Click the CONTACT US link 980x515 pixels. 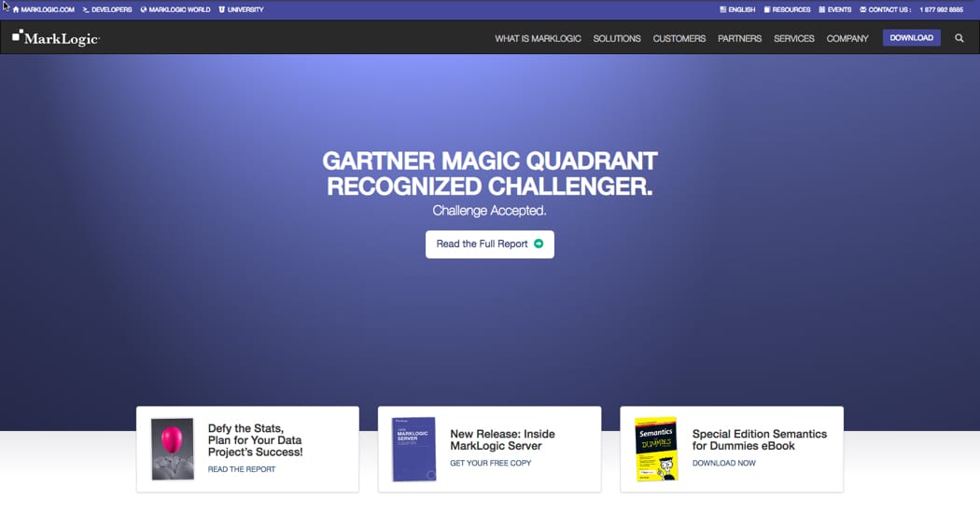[889, 9]
